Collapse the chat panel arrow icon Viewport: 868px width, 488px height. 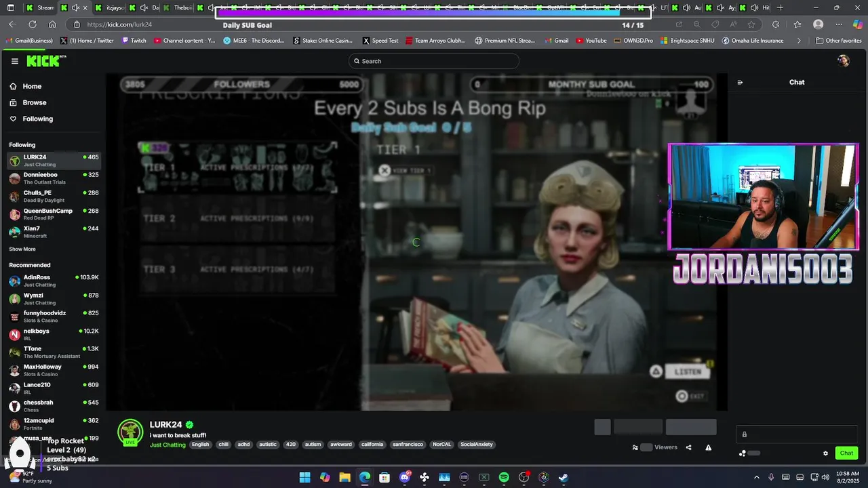(x=740, y=82)
